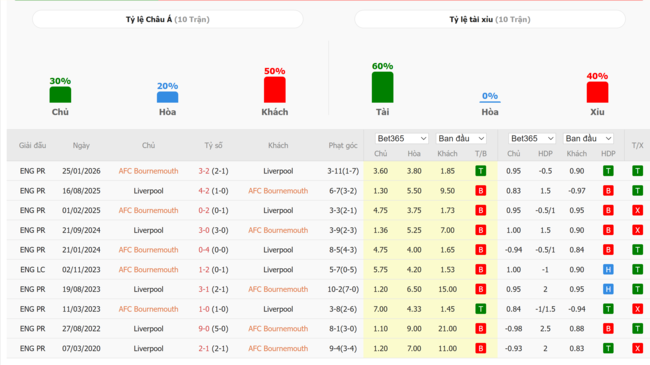Screen dimensions: 650x365
Task: Click the red B HDP badge, 27/08/2022 row
Action: click(x=608, y=328)
